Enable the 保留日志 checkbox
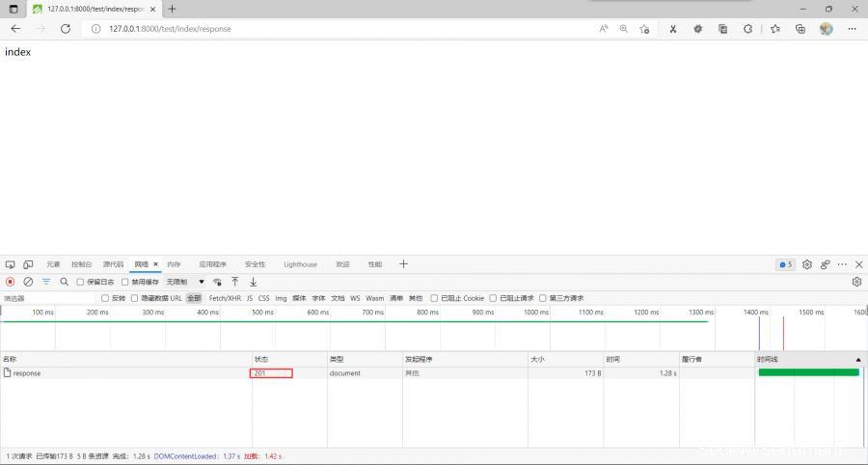Screen dimensions: 868x465 point(81,282)
